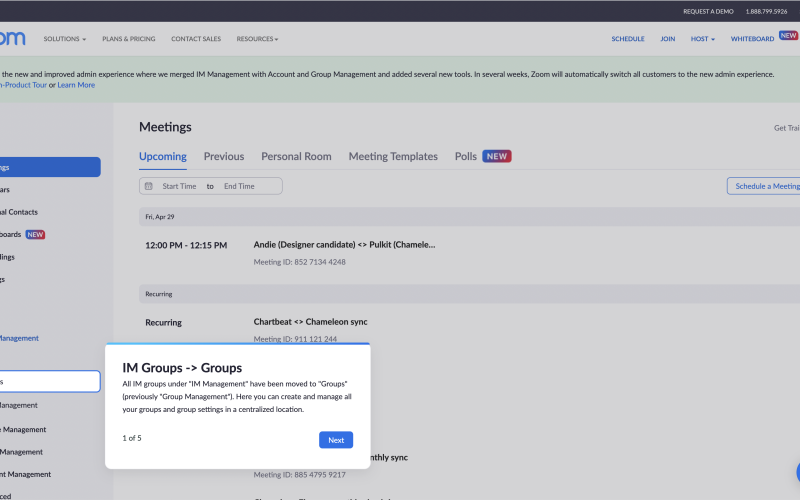Image resolution: width=800 pixels, height=500 pixels.
Task: Click the Schedule a Meeting button
Action: [x=765, y=186]
